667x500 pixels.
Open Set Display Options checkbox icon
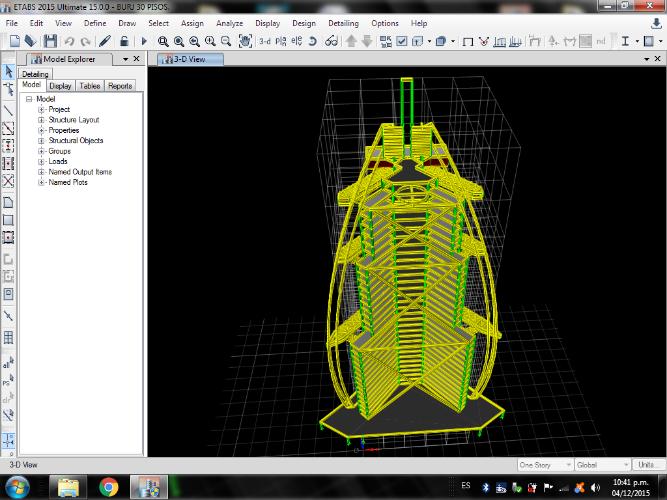coord(402,41)
